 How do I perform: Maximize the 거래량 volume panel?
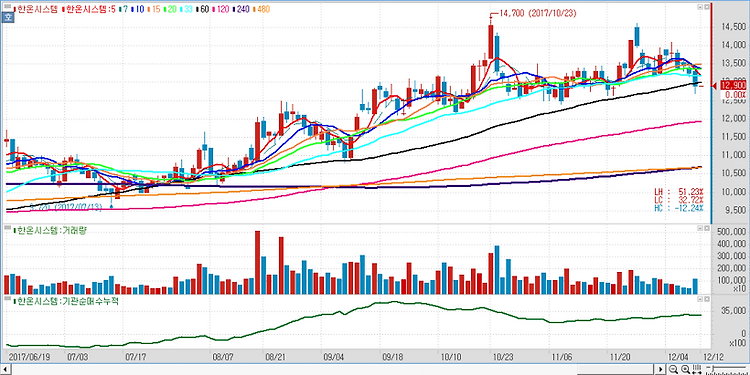click(706, 229)
